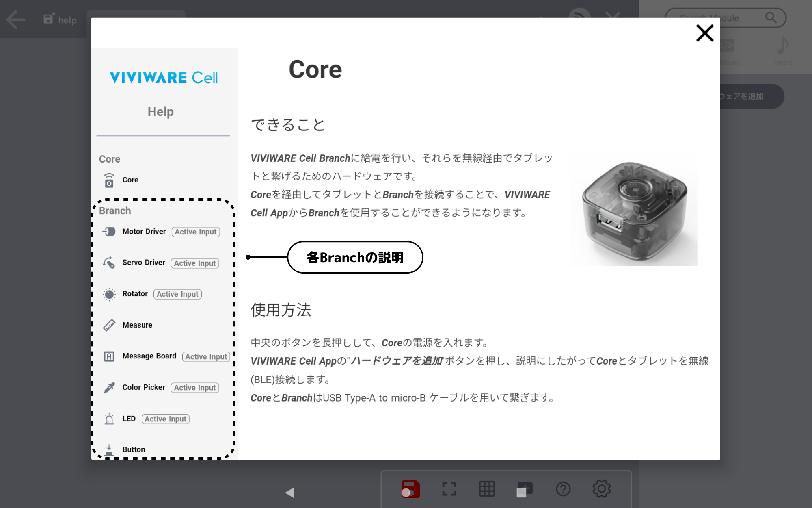This screenshot has width=812, height=508.
Task: Click the Core page heading
Action: pos(315,69)
